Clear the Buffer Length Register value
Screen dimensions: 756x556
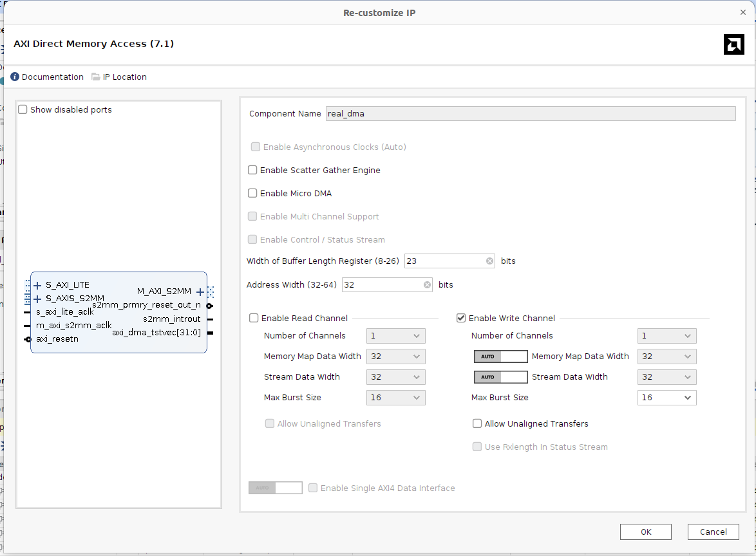click(489, 261)
